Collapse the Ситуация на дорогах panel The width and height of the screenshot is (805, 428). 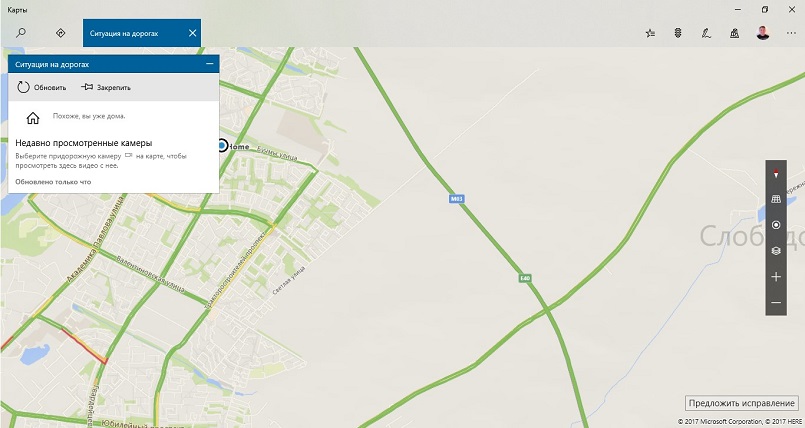[x=209, y=64]
